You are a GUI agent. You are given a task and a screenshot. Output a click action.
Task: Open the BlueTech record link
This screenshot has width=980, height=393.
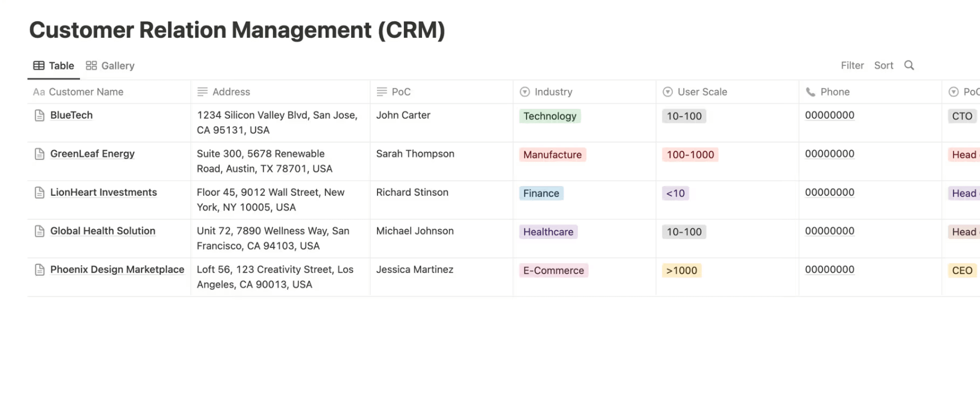(x=71, y=115)
